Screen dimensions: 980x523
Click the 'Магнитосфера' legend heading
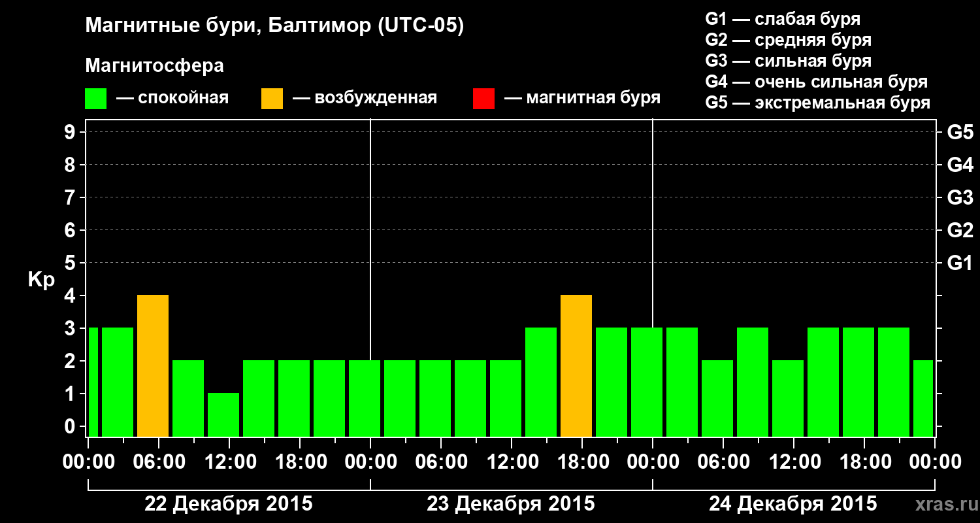(154, 66)
